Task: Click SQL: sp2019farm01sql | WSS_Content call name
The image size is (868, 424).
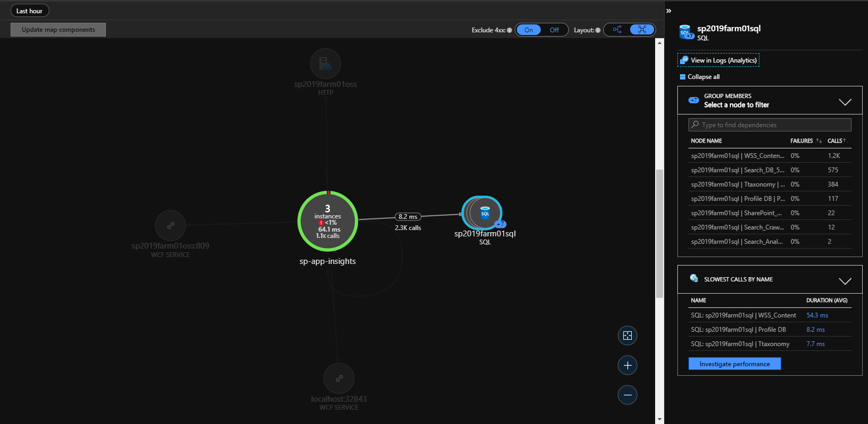Action: 743,315
